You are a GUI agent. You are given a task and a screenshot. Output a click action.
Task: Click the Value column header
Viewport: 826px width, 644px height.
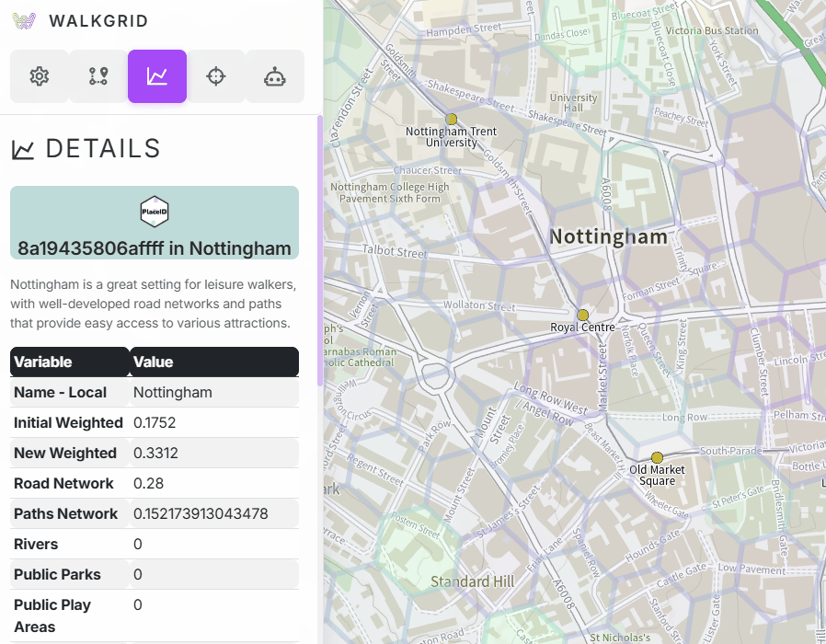coord(213,362)
